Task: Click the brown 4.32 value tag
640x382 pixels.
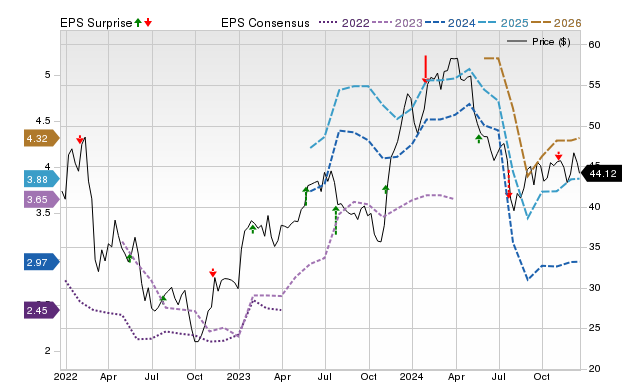Action: point(42,138)
